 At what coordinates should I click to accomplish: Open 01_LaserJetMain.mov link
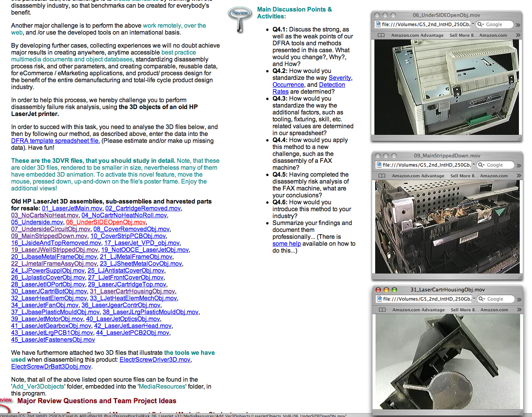pyautogui.click(x=72, y=208)
